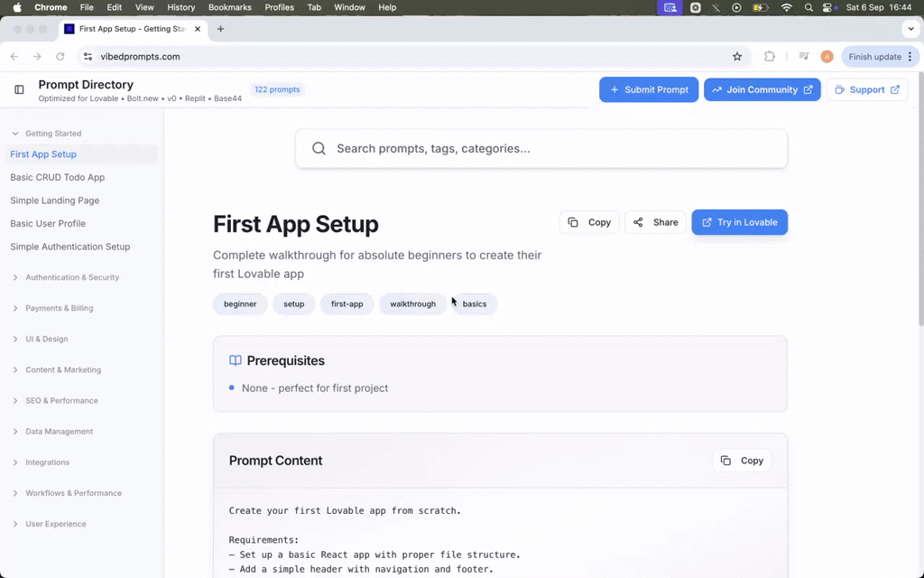Open the Edit menu in menu bar
The width and height of the screenshot is (924, 578).
[x=115, y=7]
